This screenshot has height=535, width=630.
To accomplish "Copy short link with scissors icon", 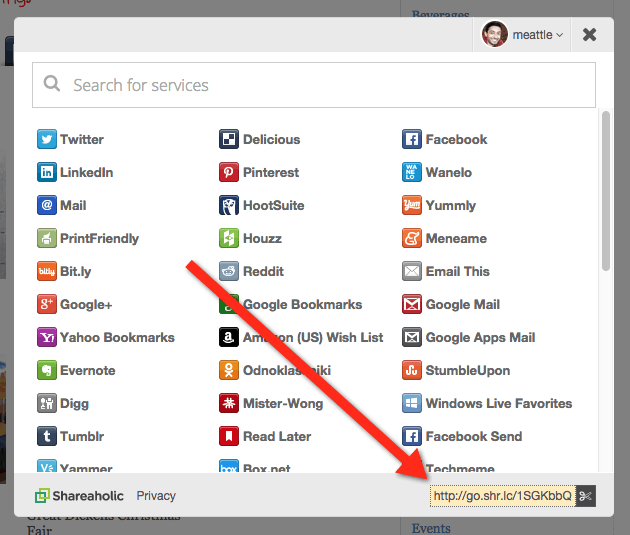I will [x=585, y=496].
